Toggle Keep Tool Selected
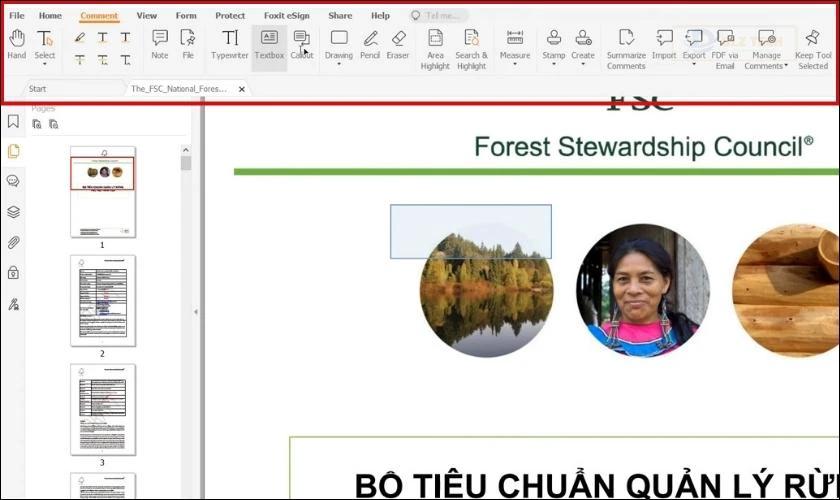 point(813,49)
